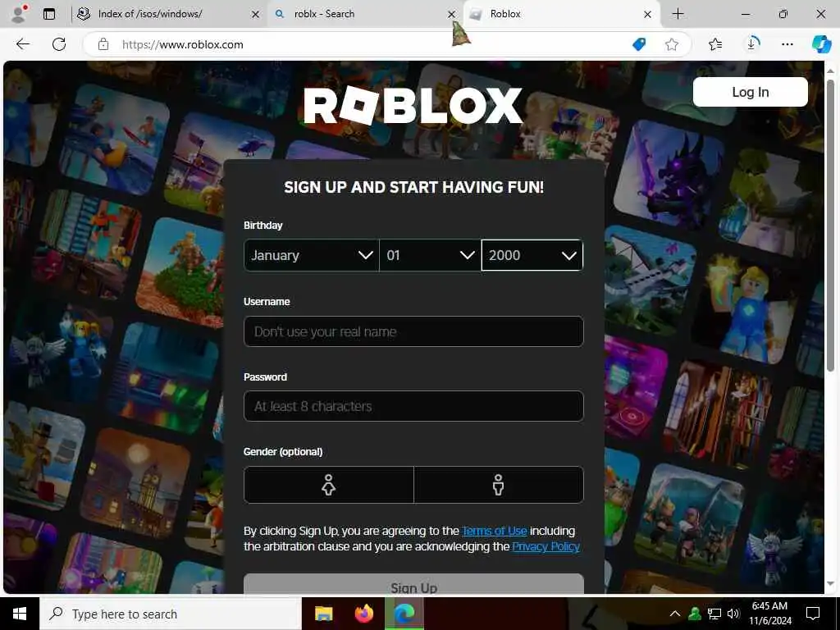840x630 pixels.
Task: Show hidden system tray icons
Action: [675, 614]
